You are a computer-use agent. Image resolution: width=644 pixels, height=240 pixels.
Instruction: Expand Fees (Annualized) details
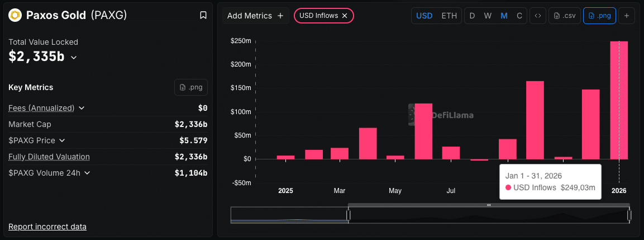pos(82,108)
